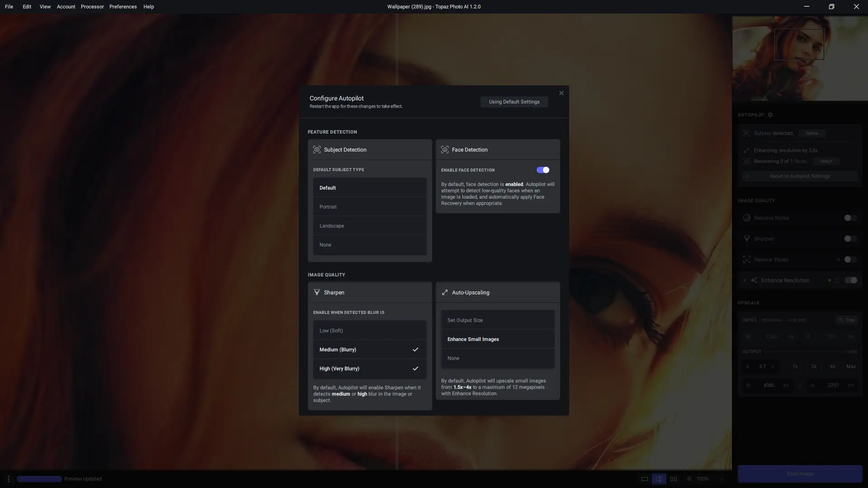Click the Using Default Settings button

pos(514,102)
